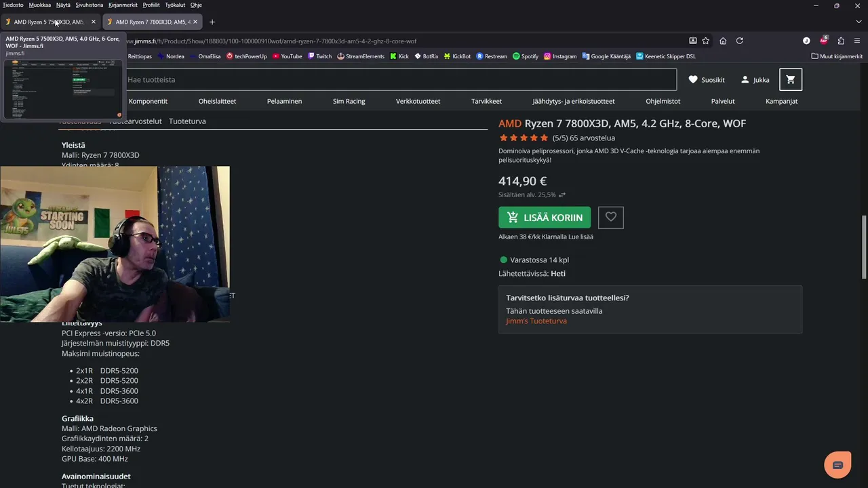Image resolution: width=868 pixels, height=488 pixels.
Task: Open the adblock extension icon
Action: tap(824, 40)
